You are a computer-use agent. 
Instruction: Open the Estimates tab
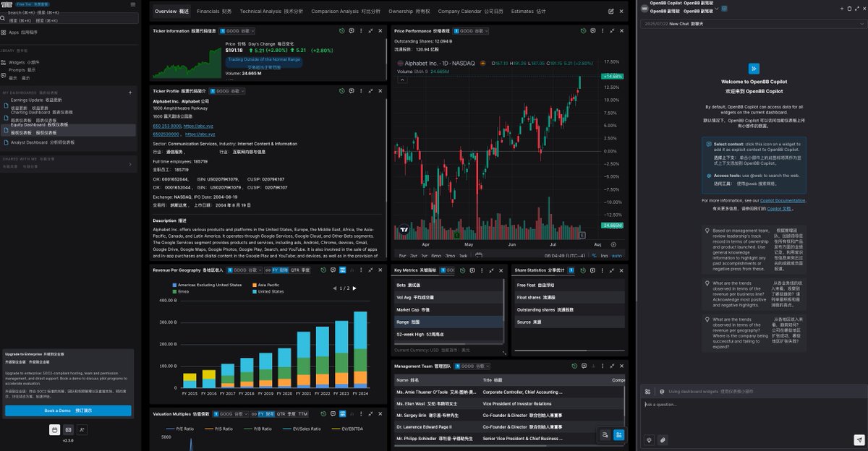pyautogui.click(x=529, y=12)
